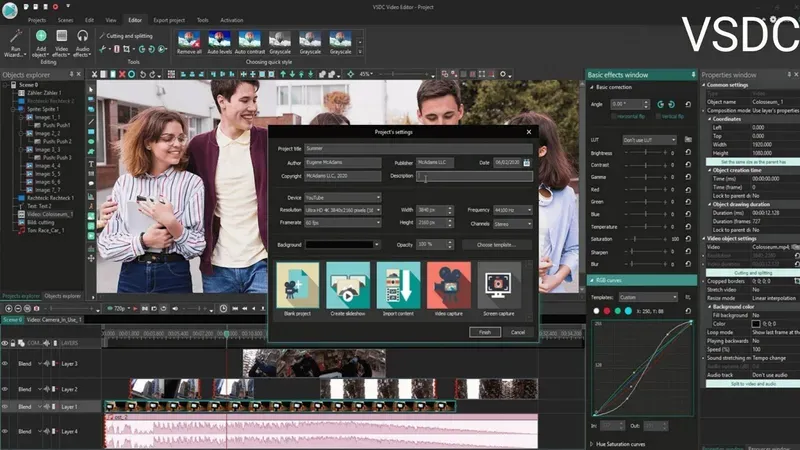800x450 pixels.
Task: Pin the Basic effects window
Action: tap(693, 74)
